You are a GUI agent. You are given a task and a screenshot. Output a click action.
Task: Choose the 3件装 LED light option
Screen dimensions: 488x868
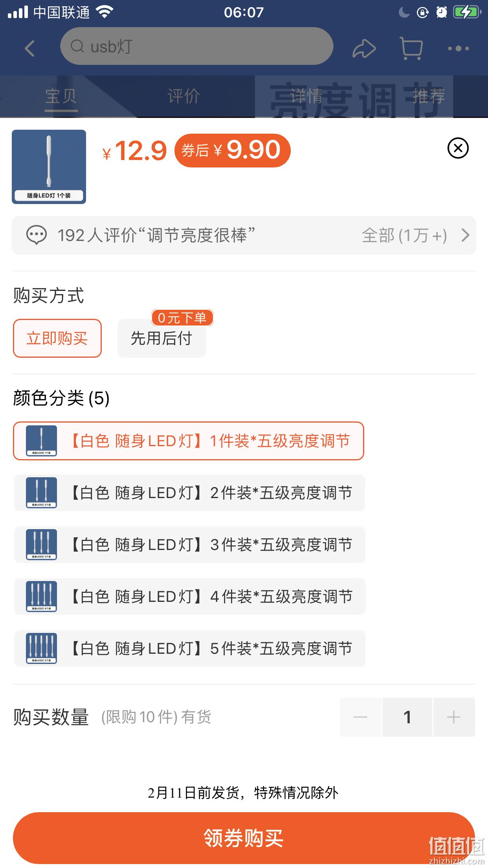coord(189,545)
